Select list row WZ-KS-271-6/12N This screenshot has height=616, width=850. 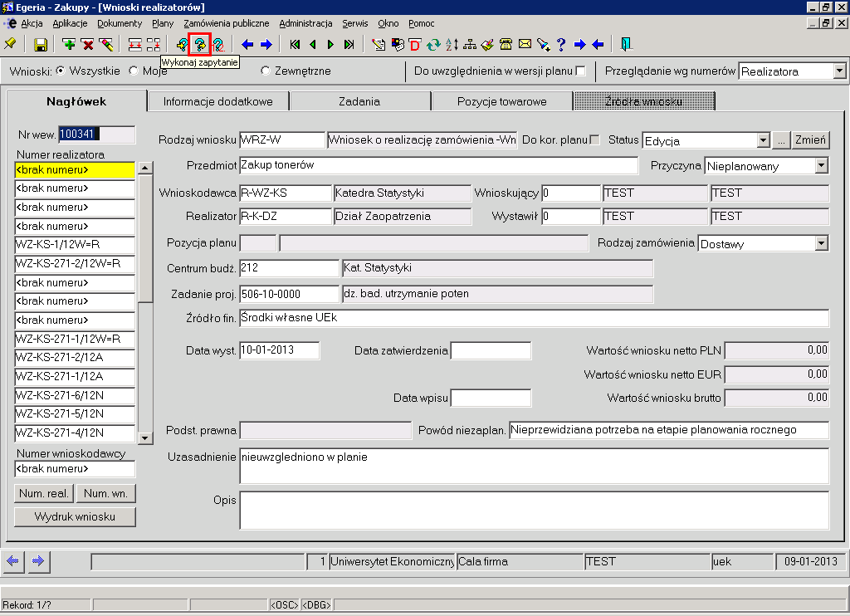tap(75, 395)
